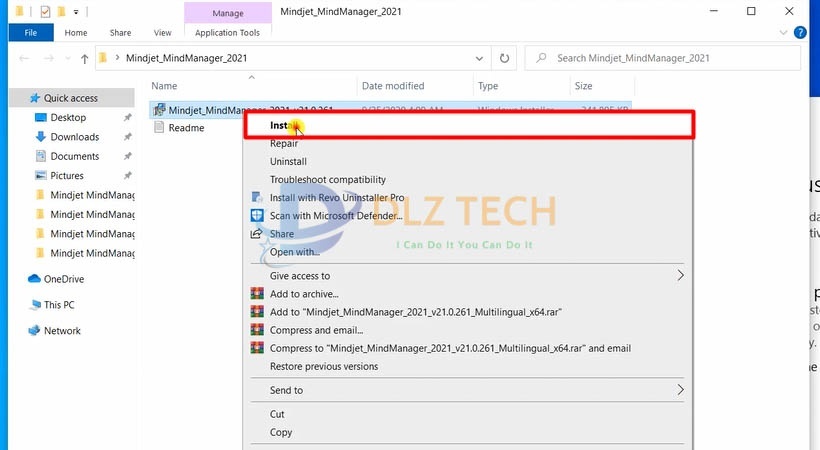Open Application Tools ribbon tab
The height and width of the screenshot is (450, 820).
(227, 32)
